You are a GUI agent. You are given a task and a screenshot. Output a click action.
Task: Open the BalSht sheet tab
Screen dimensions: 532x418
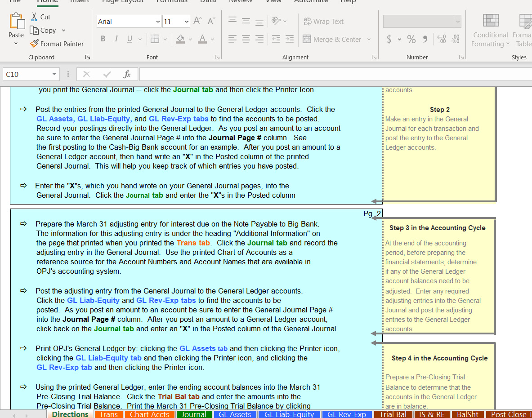(x=468, y=414)
